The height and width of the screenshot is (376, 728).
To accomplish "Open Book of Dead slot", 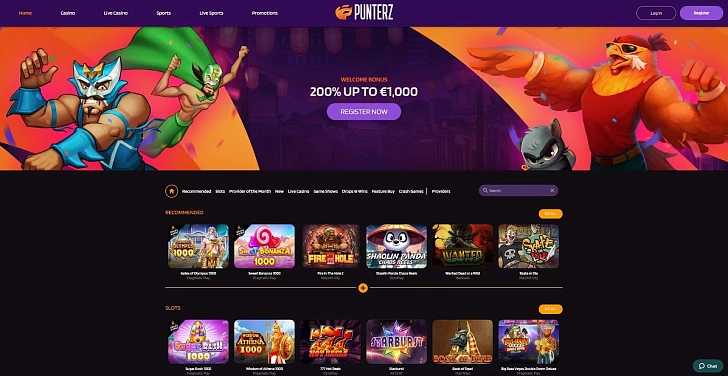I will (x=462, y=342).
